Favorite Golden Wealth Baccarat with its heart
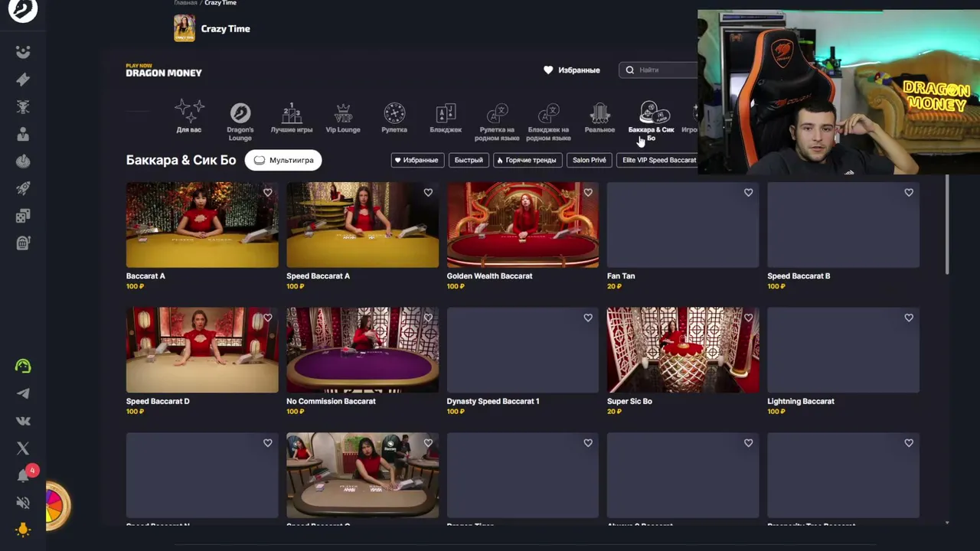This screenshot has width=980, height=551. 588,193
